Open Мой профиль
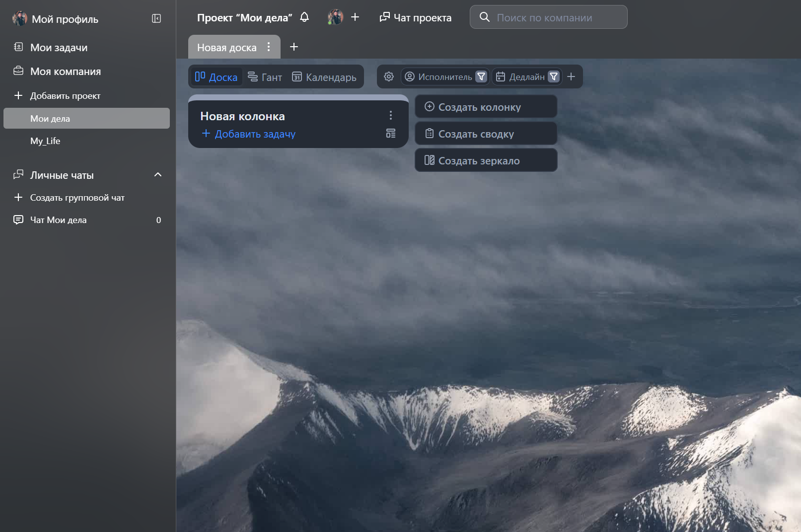The image size is (801, 532). [56, 19]
